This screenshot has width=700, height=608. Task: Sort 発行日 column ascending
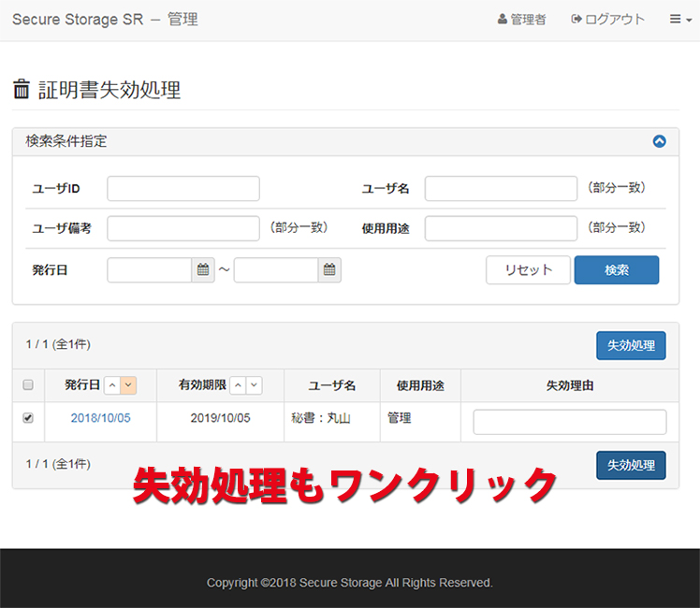[x=111, y=385]
